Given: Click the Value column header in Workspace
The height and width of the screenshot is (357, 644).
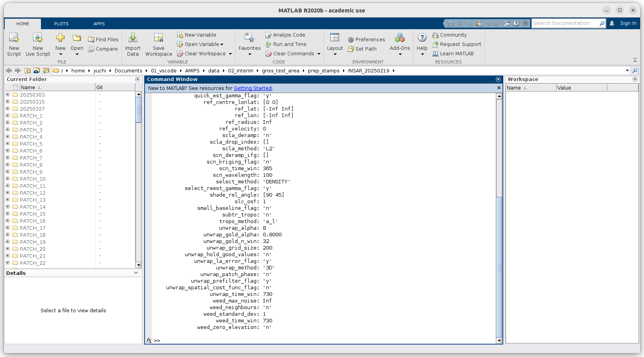Looking at the screenshot, I should pyautogui.click(x=581, y=88).
